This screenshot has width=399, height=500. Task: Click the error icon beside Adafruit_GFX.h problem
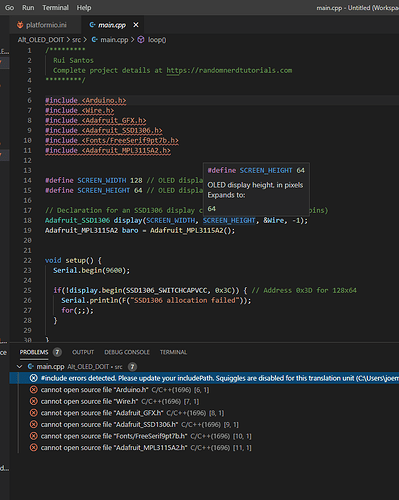tap(34, 413)
